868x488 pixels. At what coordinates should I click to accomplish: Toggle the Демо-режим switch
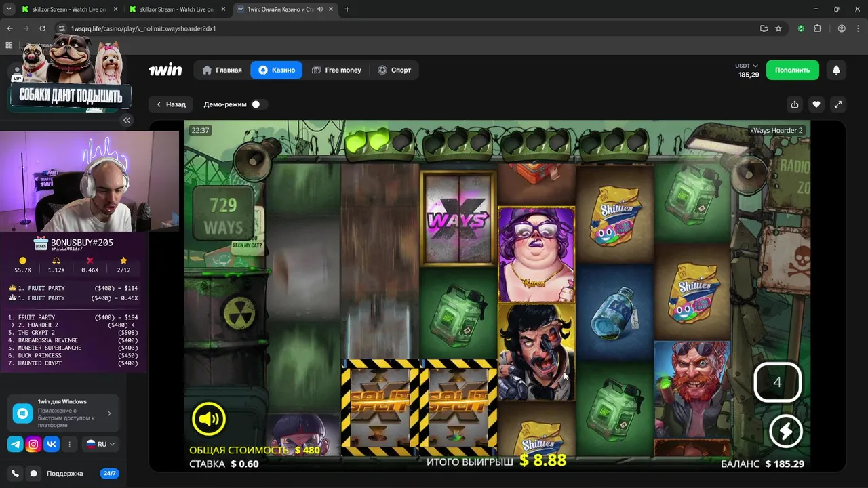(259, 104)
